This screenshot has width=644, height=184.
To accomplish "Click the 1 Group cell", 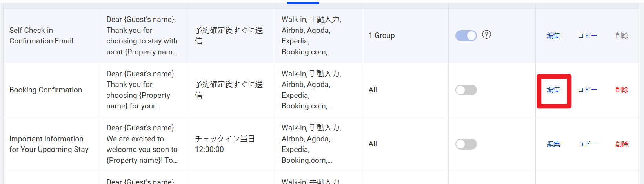I will click(382, 36).
